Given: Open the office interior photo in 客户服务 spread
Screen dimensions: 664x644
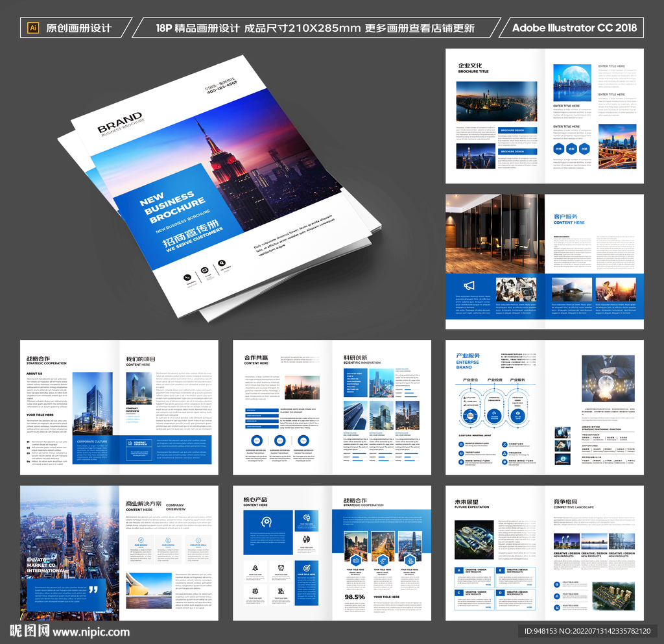Looking at the screenshot, I should (x=495, y=233).
